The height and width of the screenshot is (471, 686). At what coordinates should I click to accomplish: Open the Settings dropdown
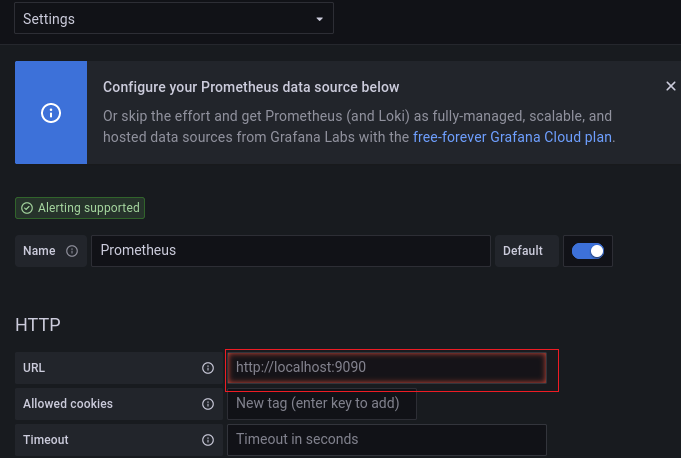click(x=174, y=18)
